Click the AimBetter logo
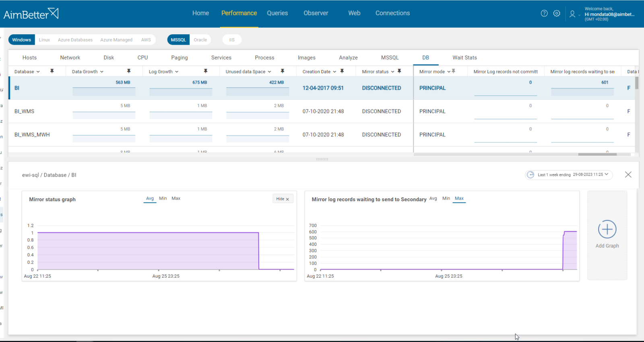The width and height of the screenshot is (644, 342). coord(31,14)
